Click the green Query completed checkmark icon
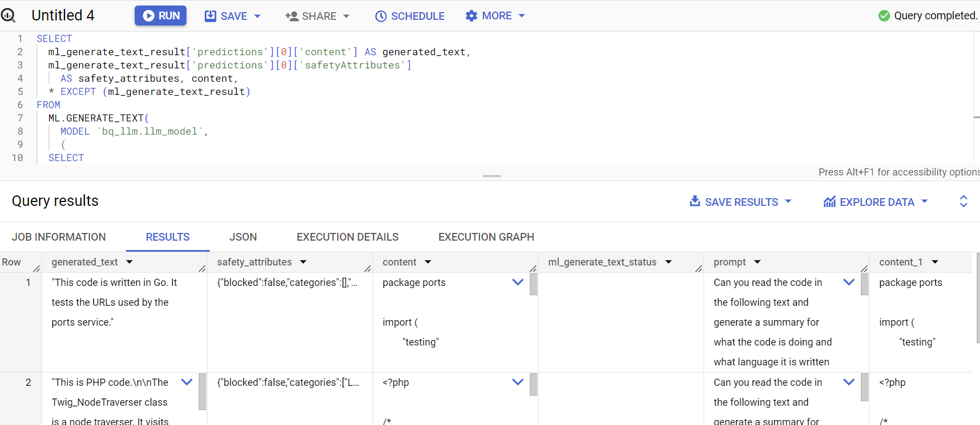Image resolution: width=980 pixels, height=425 pixels. (x=884, y=16)
